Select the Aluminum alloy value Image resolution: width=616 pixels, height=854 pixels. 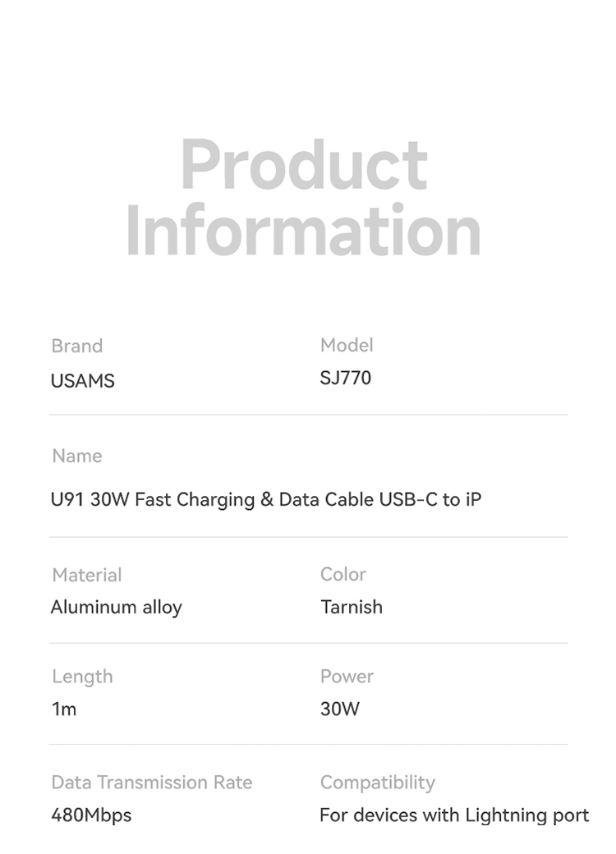tap(116, 608)
